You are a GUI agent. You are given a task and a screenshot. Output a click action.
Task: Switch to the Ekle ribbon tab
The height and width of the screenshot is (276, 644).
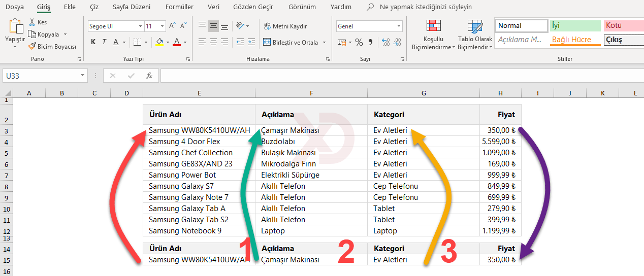coord(70,7)
